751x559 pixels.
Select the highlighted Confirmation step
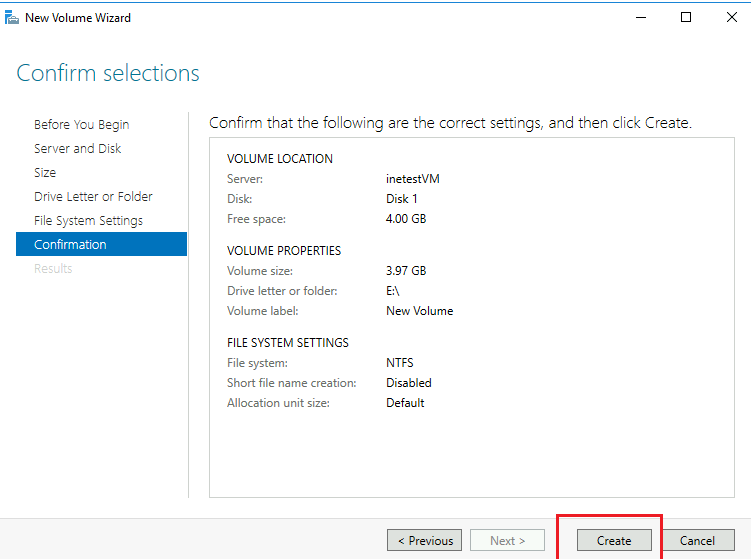click(x=70, y=245)
